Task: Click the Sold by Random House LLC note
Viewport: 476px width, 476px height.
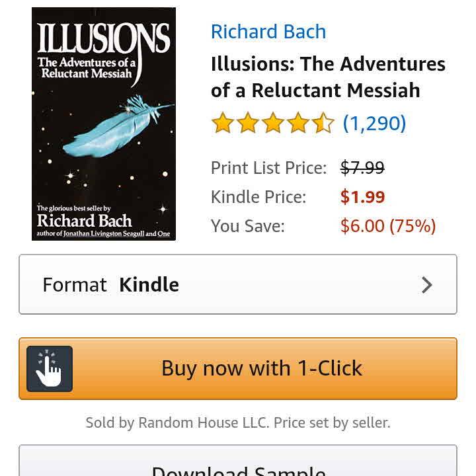Action: point(238,422)
